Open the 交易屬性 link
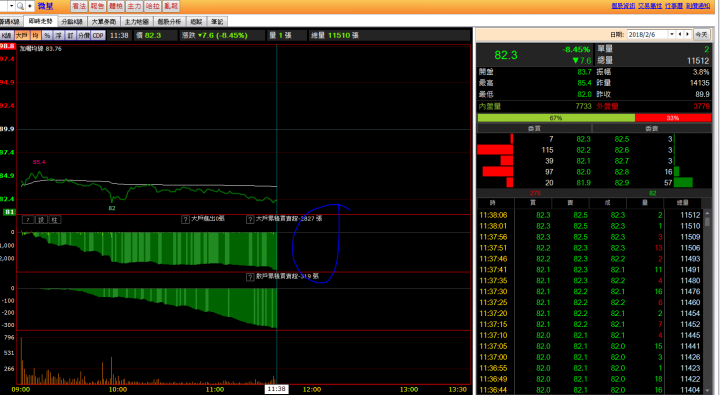The width and height of the screenshot is (720, 395). point(650,6)
